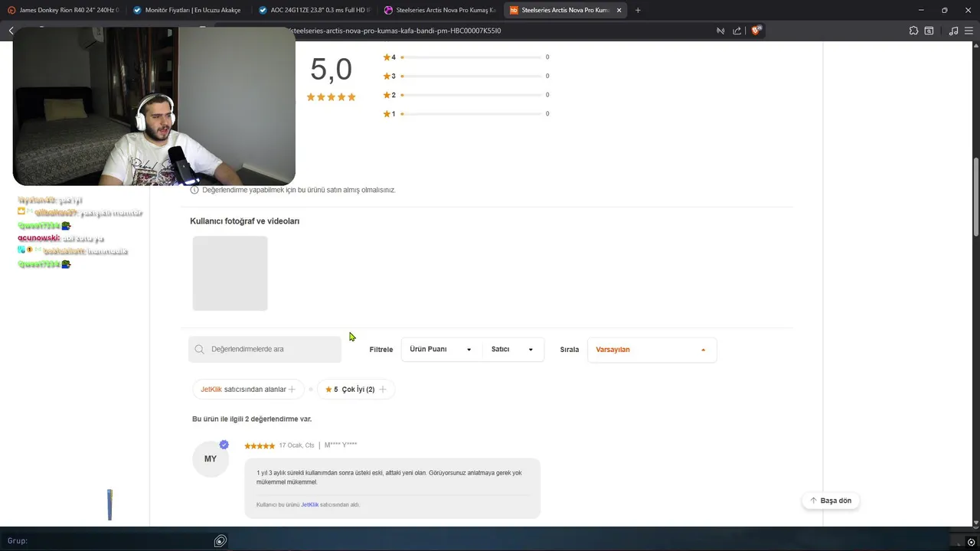
Task: Click the 1 star rating bar
Action: pyautogui.click(x=466, y=114)
